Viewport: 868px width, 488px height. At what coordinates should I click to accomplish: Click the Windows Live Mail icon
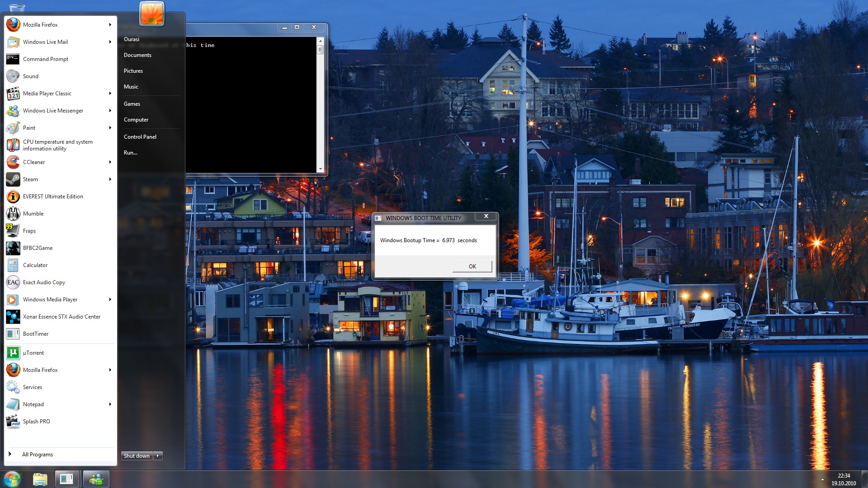(13, 42)
